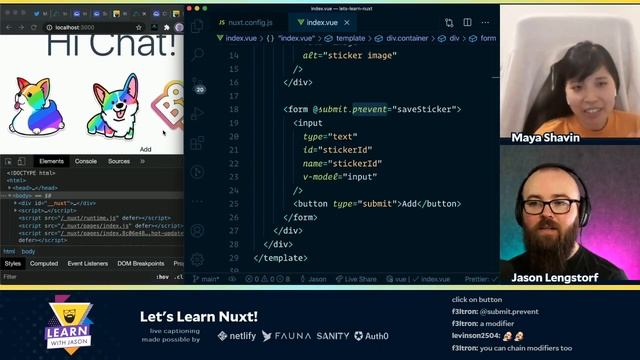Viewport: 640px width, 360px height.
Task: Open the form breadcrumb segment
Action: point(483,38)
